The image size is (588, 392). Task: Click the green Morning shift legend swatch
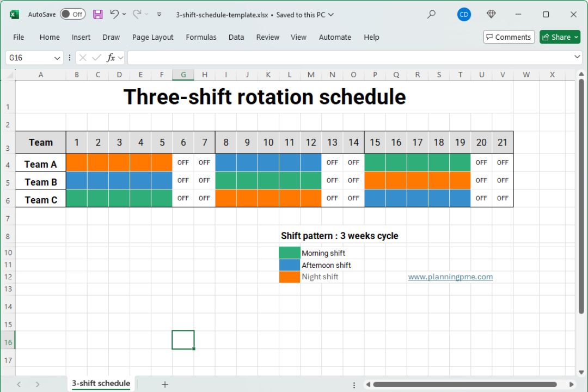point(289,253)
